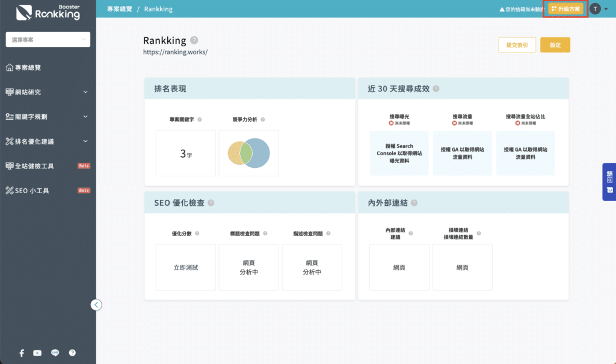Viewport: 616px width, 364px height.
Task: Open the Facebook icon in sidebar footer
Action: pyautogui.click(x=22, y=353)
